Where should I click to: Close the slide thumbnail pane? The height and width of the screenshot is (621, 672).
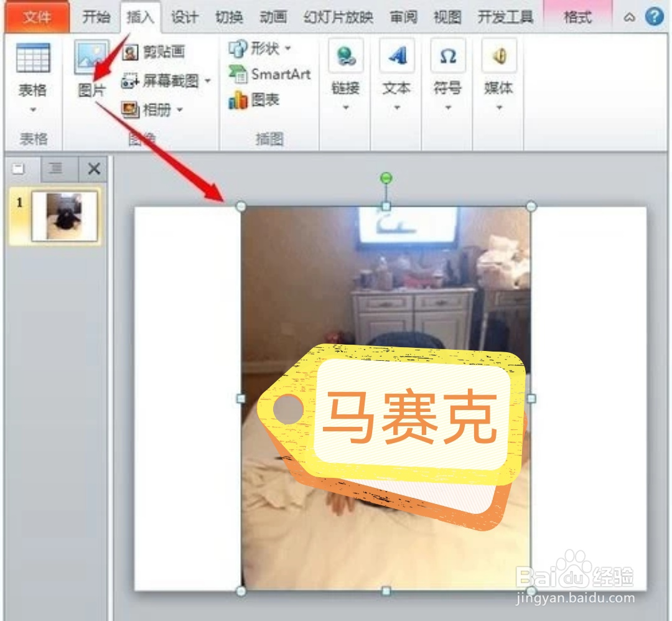tap(94, 169)
